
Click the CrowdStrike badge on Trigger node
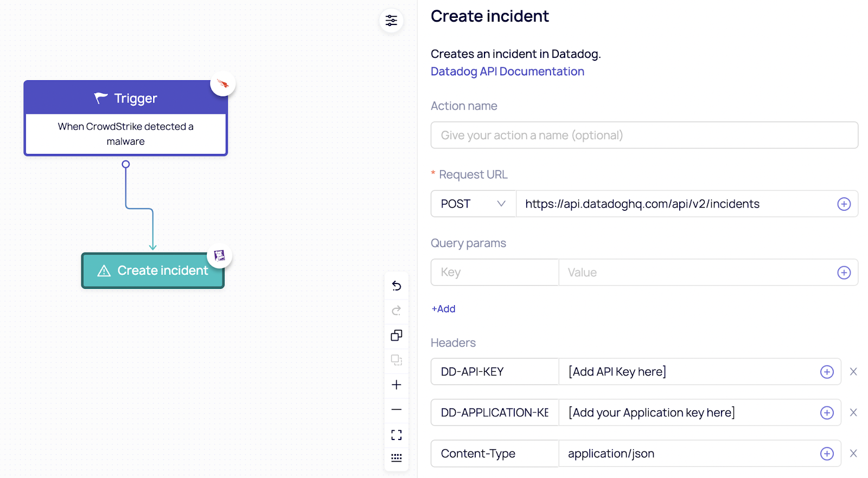point(223,84)
